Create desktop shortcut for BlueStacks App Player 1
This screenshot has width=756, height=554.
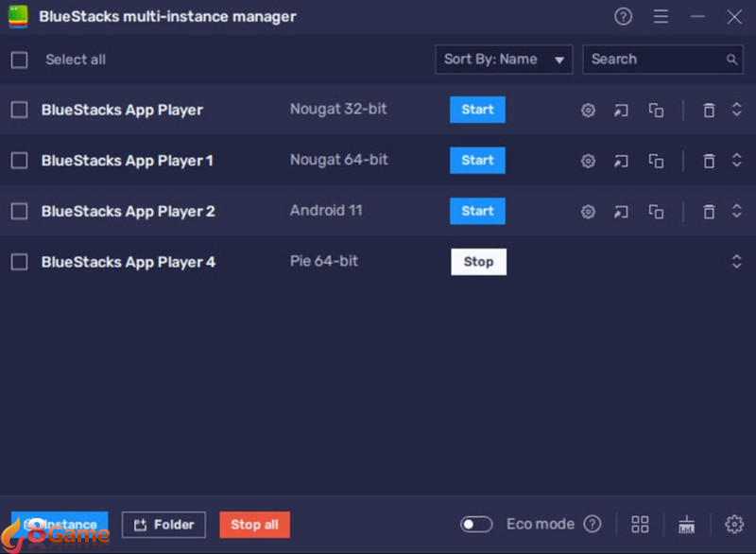tap(621, 161)
